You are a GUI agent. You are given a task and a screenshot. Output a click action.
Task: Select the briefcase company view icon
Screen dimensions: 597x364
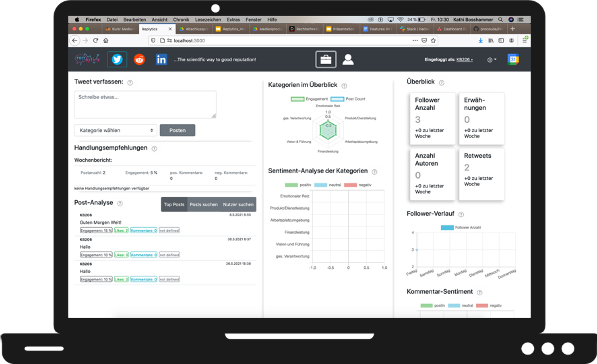pos(326,59)
